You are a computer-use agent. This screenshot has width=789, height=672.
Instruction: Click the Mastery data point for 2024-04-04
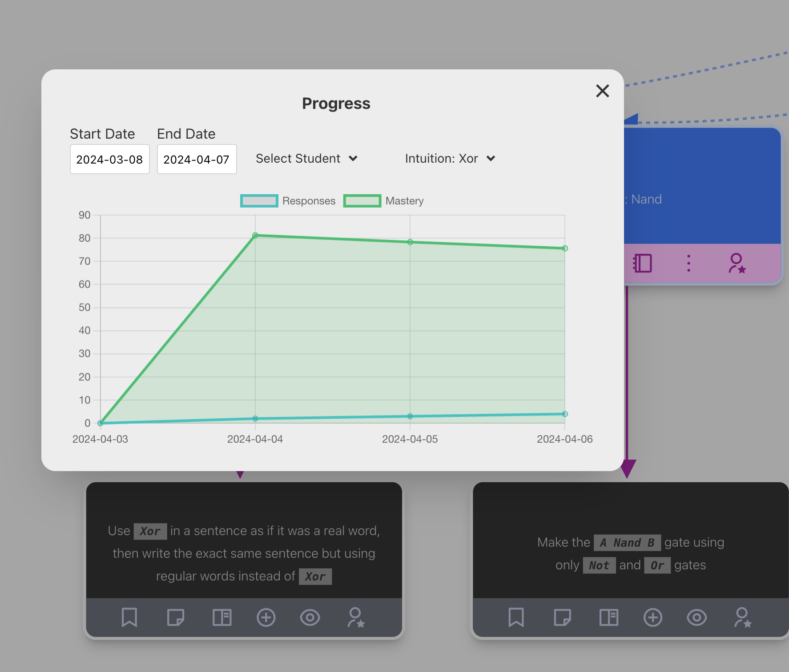coord(255,236)
